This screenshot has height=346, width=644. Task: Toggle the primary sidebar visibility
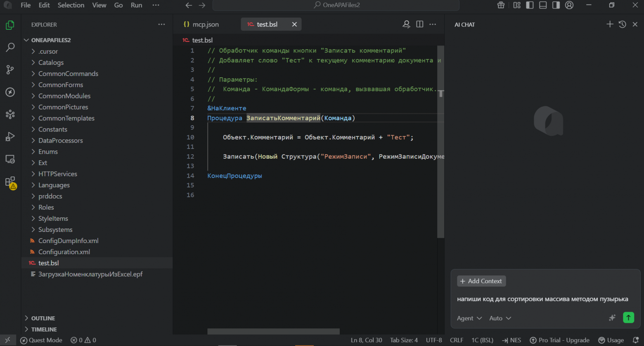tap(530, 5)
